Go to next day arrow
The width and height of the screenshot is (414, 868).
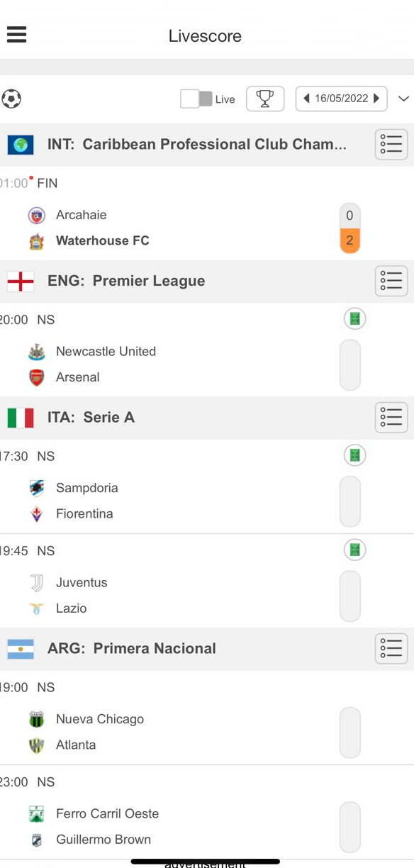click(x=376, y=99)
